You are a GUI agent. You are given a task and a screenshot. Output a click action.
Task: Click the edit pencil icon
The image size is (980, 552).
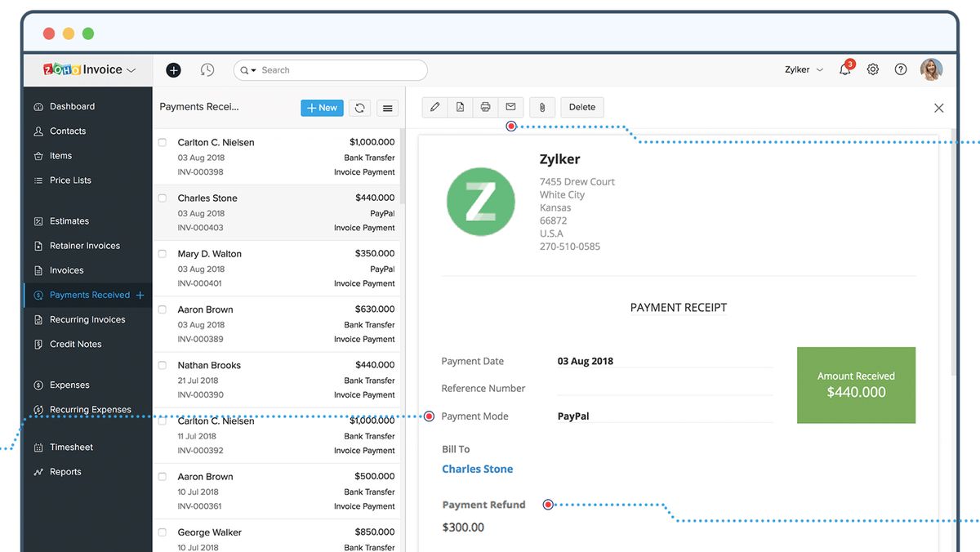tap(435, 107)
